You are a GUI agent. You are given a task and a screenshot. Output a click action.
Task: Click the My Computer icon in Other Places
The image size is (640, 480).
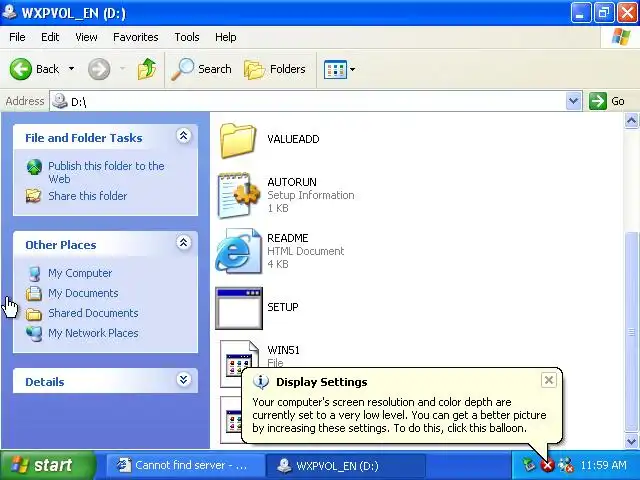tap(34, 273)
